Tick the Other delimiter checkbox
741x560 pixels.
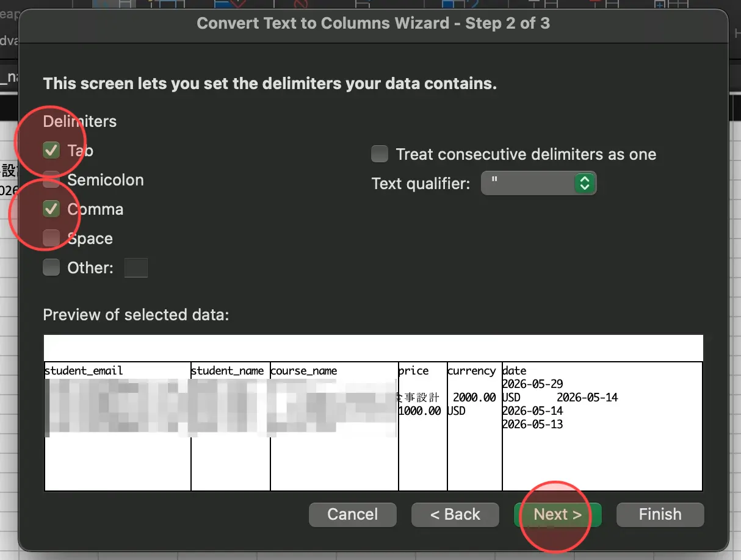pyautogui.click(x=51, y=268)
